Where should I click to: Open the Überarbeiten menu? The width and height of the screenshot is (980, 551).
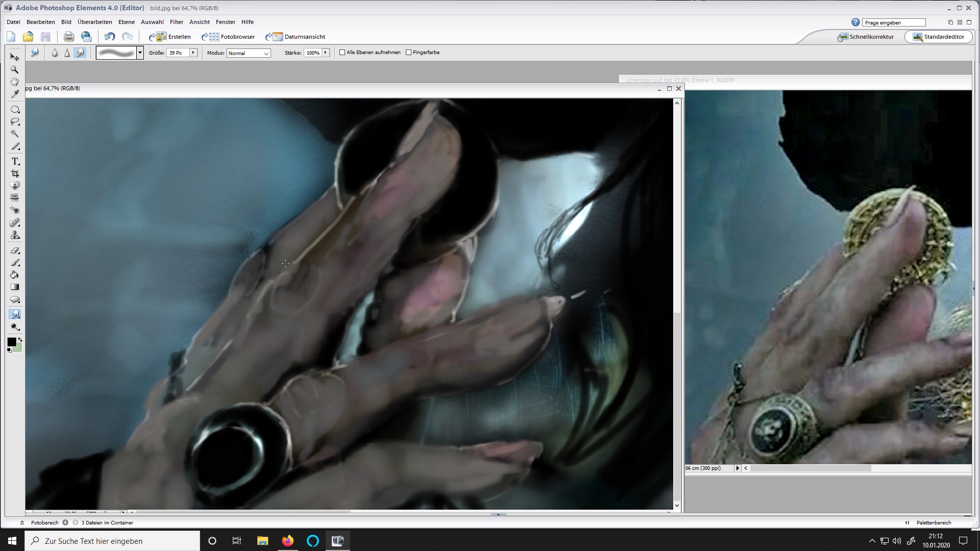click(x=94, y=22)
